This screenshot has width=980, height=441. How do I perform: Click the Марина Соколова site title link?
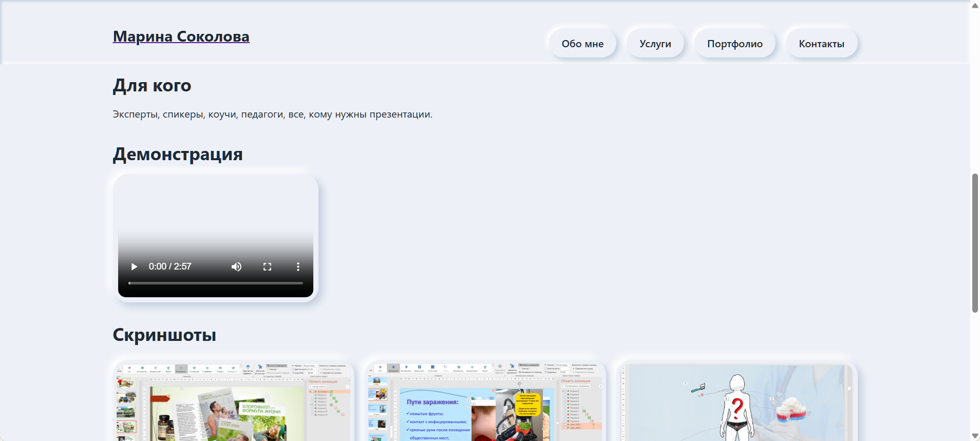(x=181, y=36)
